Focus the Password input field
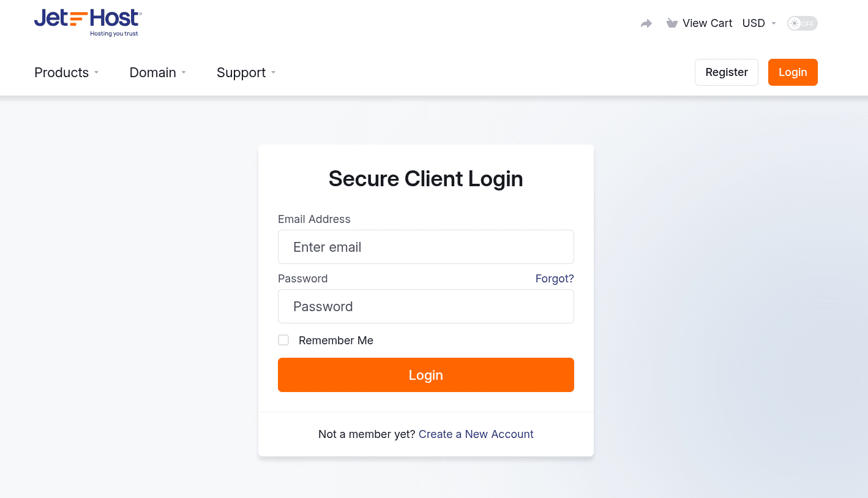The height and width of the screenshot is (498, 868). [x=425, y=306]
